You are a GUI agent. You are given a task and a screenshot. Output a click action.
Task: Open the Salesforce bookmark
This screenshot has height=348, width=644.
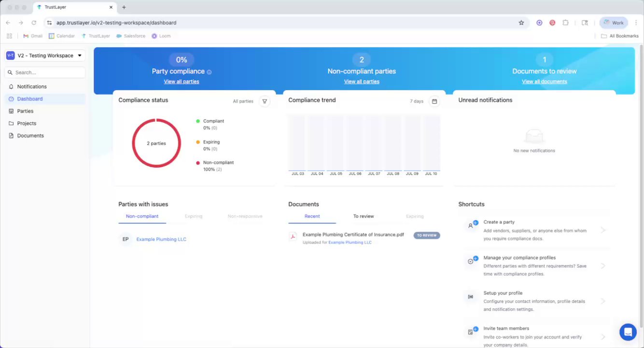point(131,36)
